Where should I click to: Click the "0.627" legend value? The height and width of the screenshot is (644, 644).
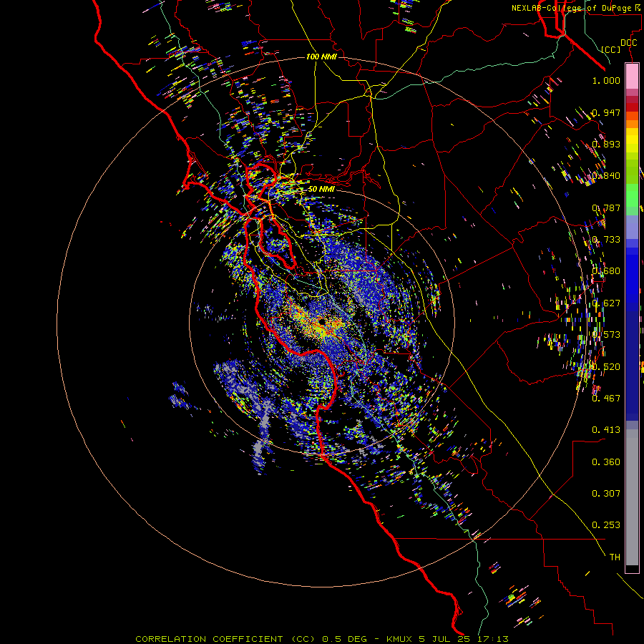point(606,303)
